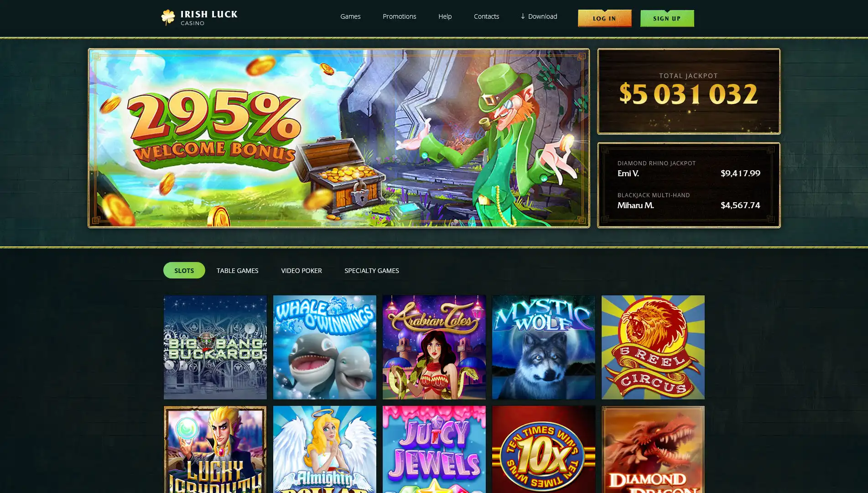Click the 295% Welcome Bonus banner
Image resolution: width=868 pixels, height=493 pixels.
[x=339, y=138]
